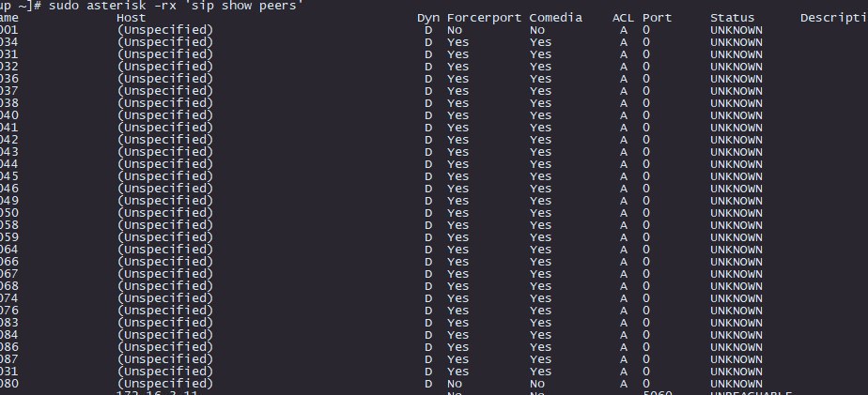Click UNKNOWN status in peer 050 row
This screenshot has width=868, height=395.
coord(736,213)
